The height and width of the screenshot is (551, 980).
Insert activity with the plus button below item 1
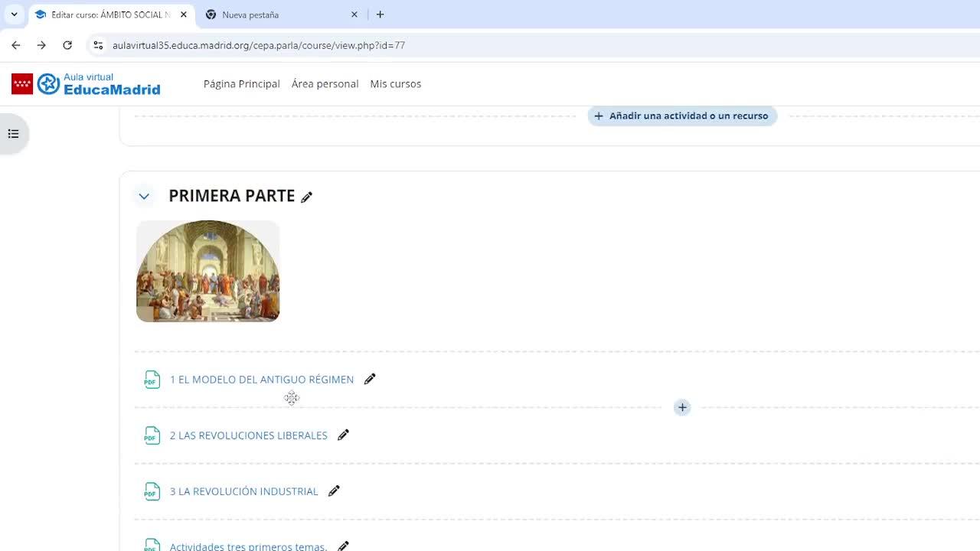(x=682, y=408)
